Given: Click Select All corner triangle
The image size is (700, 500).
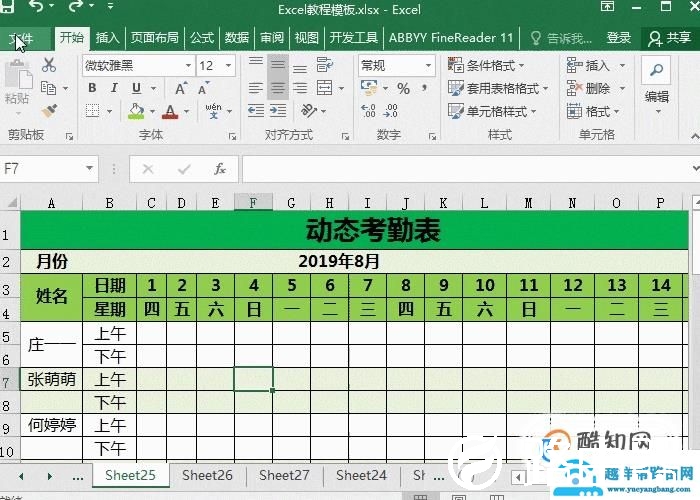Looking at the screenshot, I should coord(11,203).
